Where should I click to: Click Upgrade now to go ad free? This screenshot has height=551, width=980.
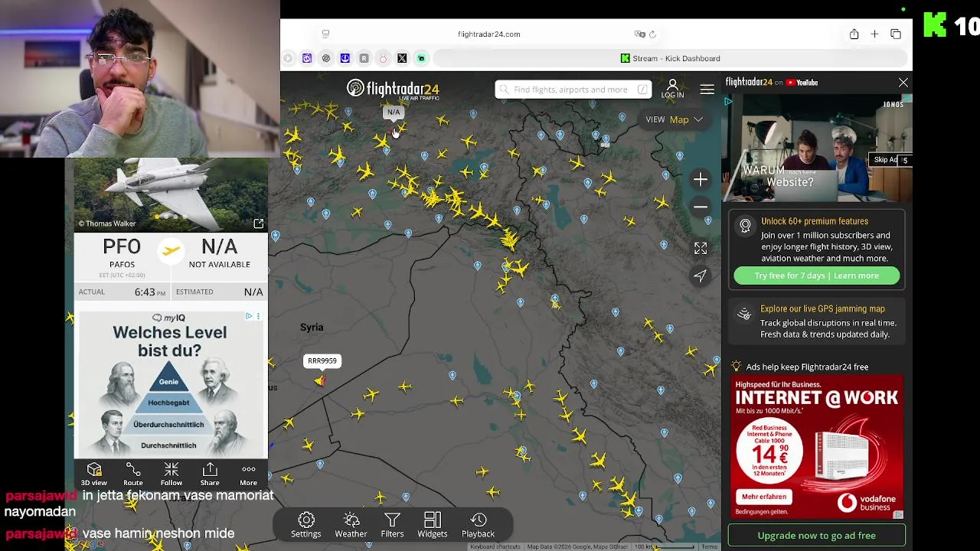coord(816,536)
